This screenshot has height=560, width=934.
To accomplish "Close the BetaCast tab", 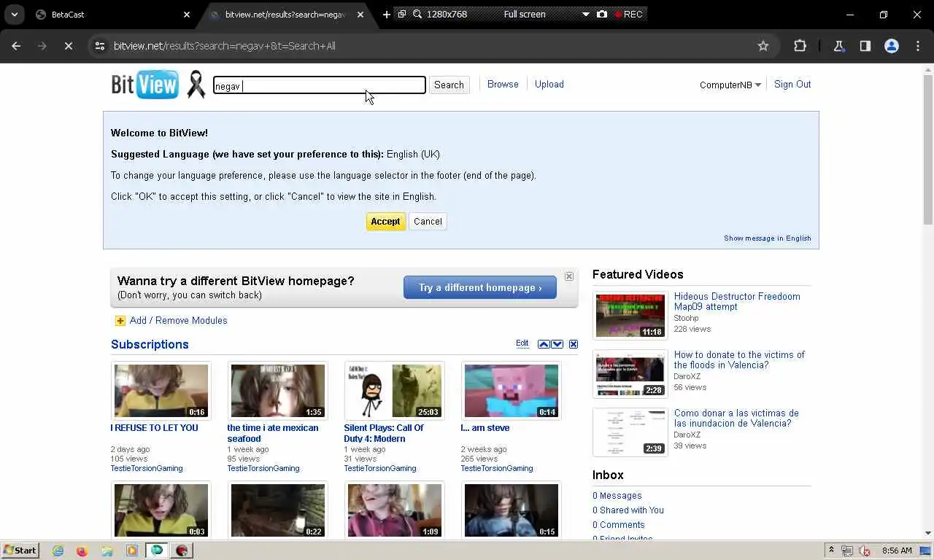I will point(187,15).
